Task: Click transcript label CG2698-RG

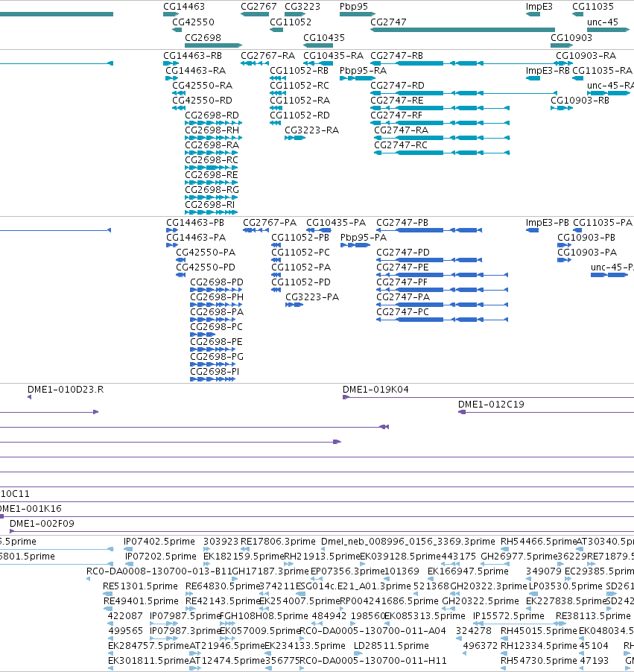Action: 212,189
